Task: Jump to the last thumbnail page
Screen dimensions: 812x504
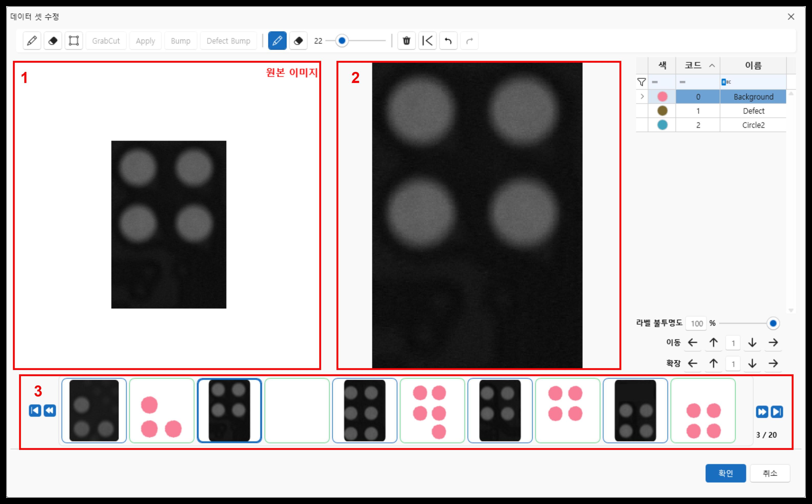Action: click(777, 412)
